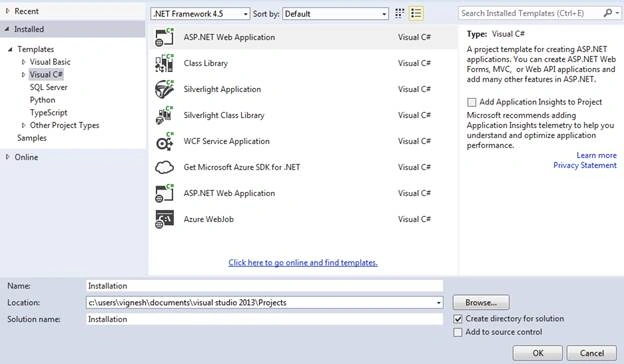The height and width of the screenshot is (364, 624).
Task: Expand the Online section
Action: pos(7,157)
